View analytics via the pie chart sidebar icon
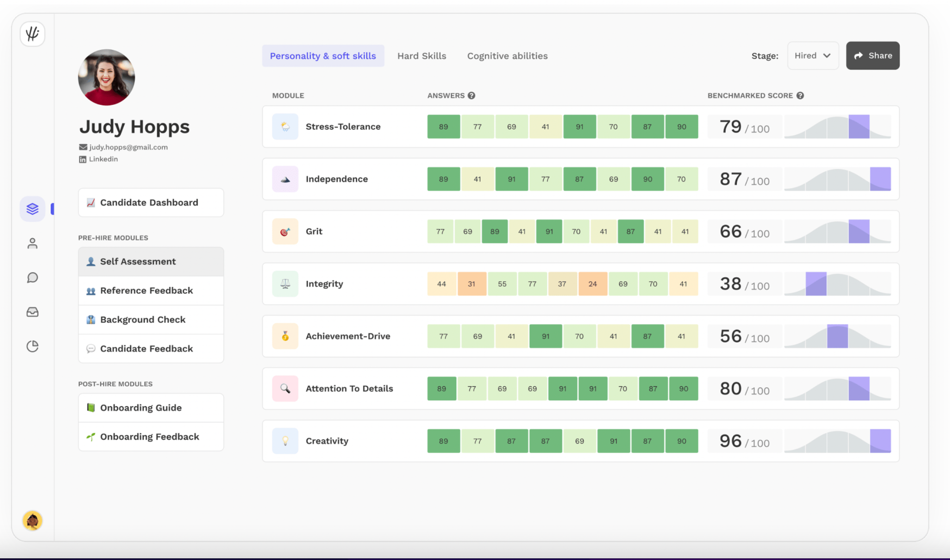The image size is (950, 560). coord(32,346)
